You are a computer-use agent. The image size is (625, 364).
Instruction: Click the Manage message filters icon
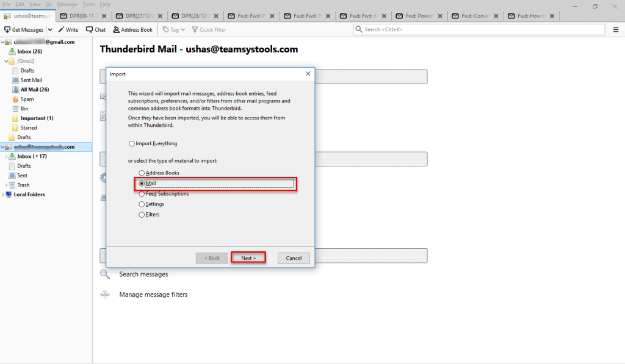(105, 294)
